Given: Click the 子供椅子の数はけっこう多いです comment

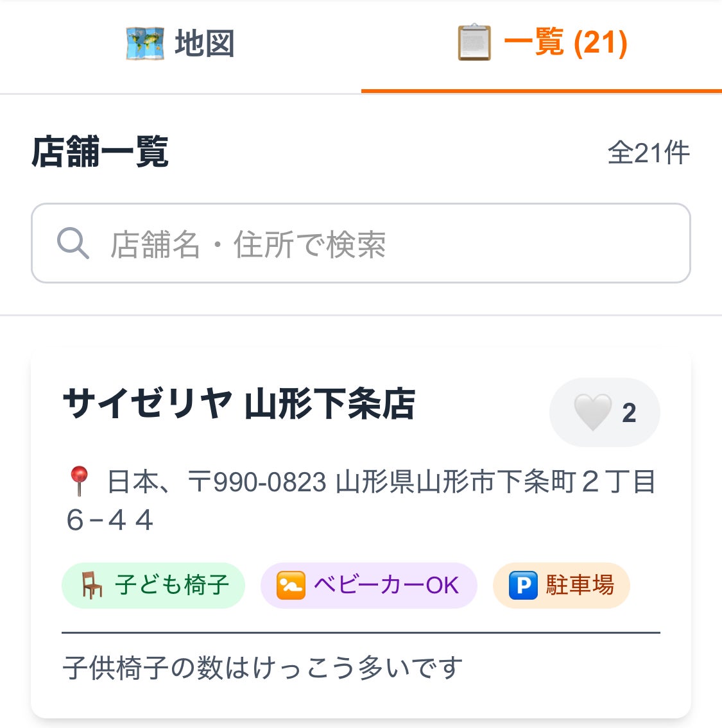Looking at the screenshot, I should (x=262, y=668).
